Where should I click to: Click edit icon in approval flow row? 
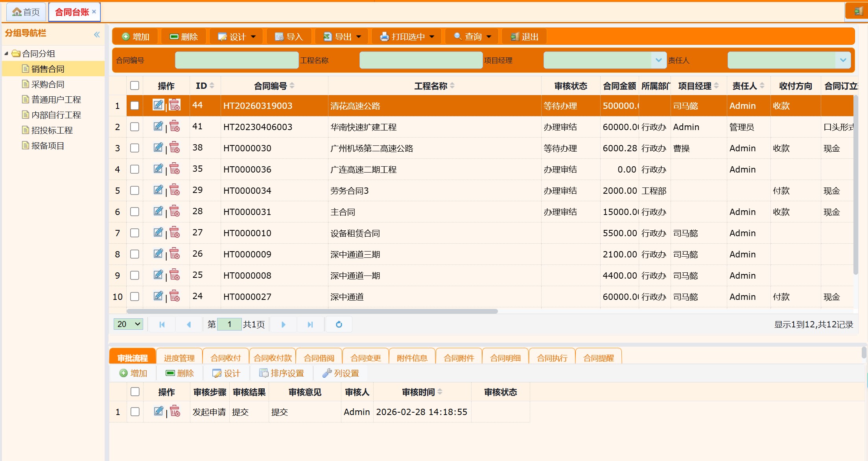tap(158, 411)
